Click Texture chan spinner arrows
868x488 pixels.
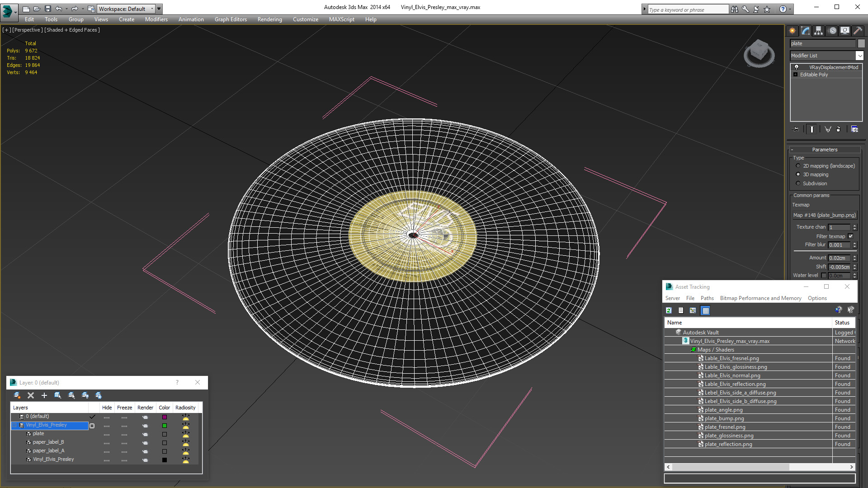[854, 227]
